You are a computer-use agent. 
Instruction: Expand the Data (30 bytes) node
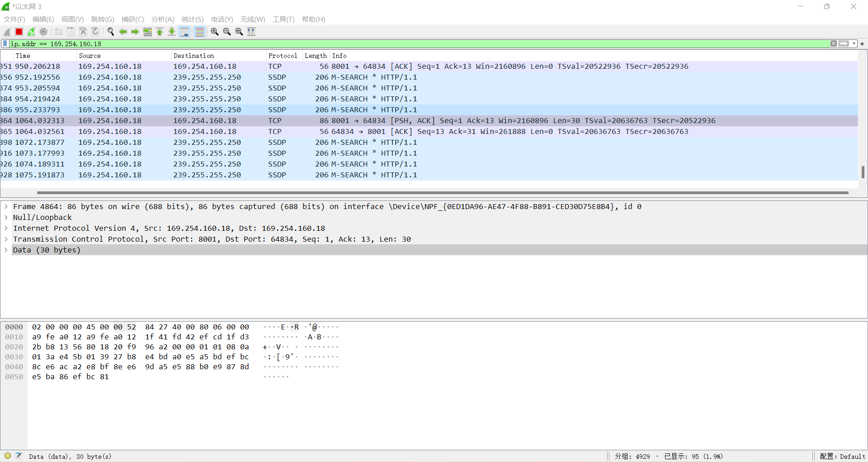click(x=6, y=250)
